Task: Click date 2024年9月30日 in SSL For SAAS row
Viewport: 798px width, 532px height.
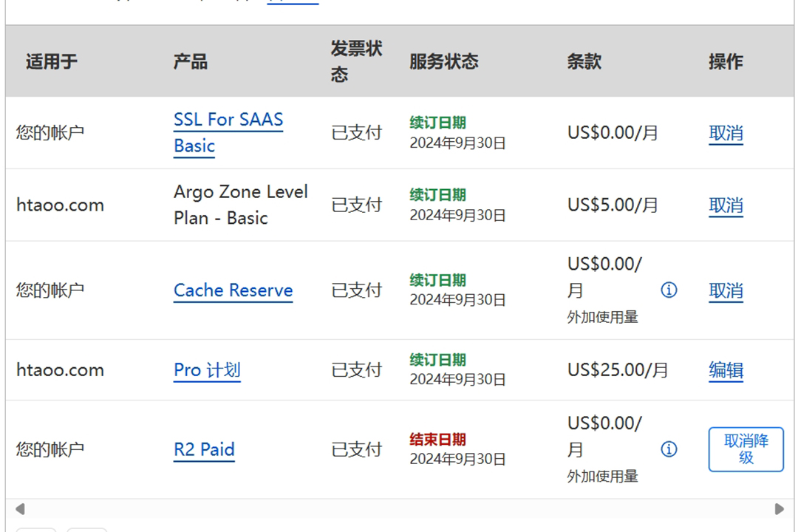Action: (x=457, y=143)
